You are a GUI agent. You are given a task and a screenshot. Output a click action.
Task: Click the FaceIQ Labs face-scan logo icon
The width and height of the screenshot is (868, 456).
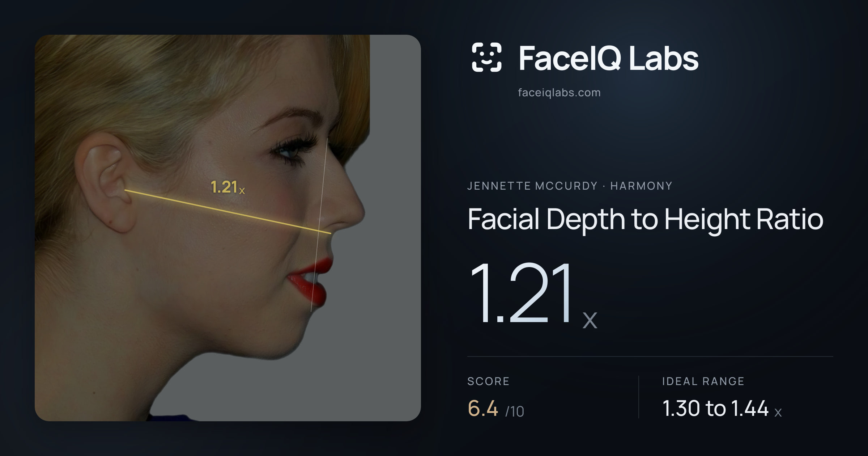click(486, 57)
